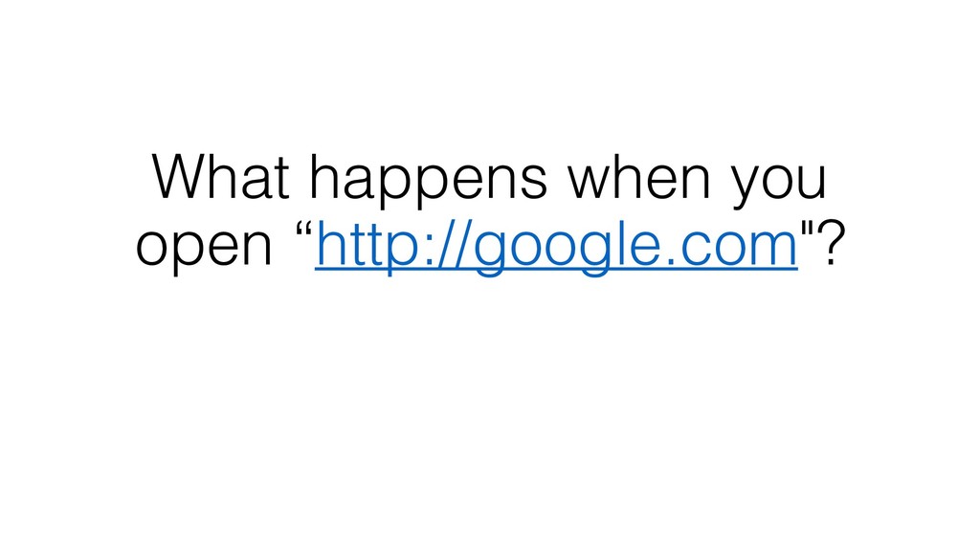The image size is (980, 551).
Task: Click the letter "s" ending "happens"
Action: [x=534, y=183]
